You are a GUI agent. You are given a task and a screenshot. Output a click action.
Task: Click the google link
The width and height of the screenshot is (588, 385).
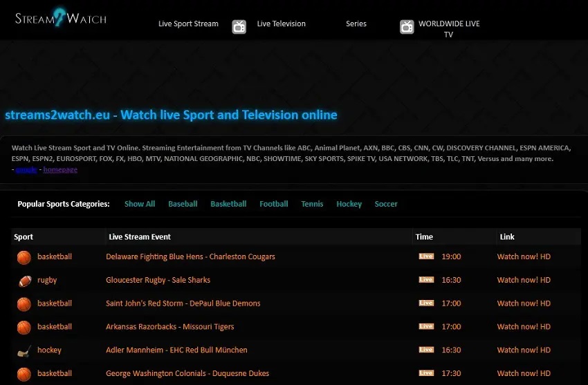click(26, 169)
